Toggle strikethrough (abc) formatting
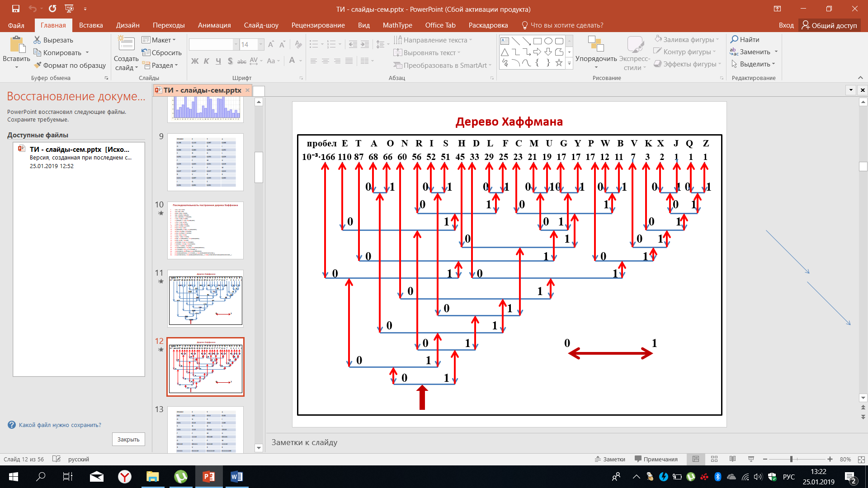The image size is (868, 488). coord(242,61)
